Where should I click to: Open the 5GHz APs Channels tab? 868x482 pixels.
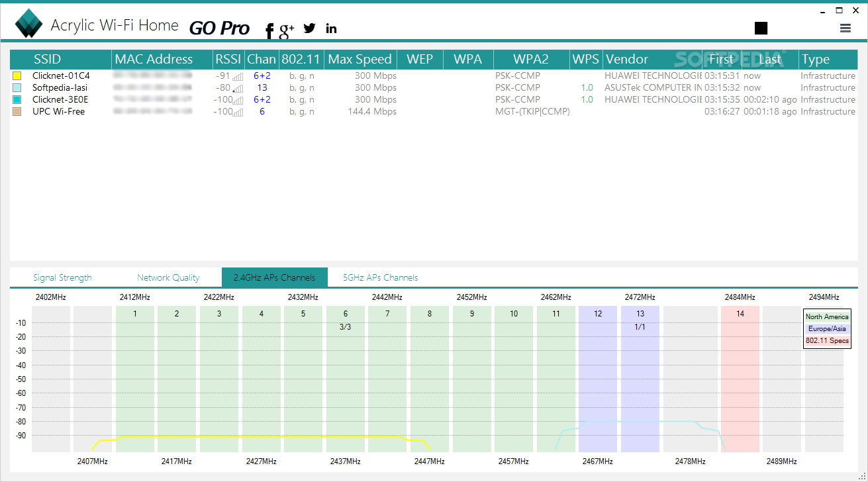(x=380, y=277)
